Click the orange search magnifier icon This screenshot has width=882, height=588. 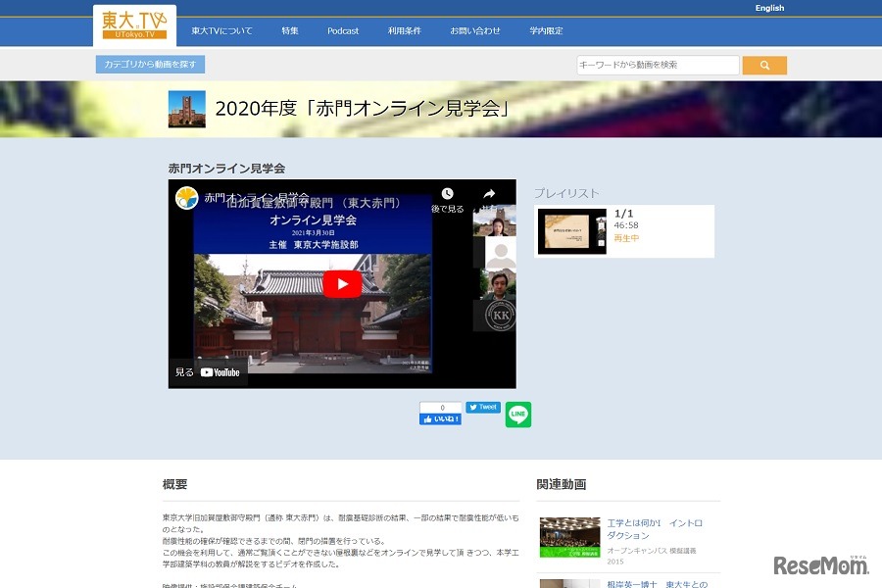[x=763, y=65]
